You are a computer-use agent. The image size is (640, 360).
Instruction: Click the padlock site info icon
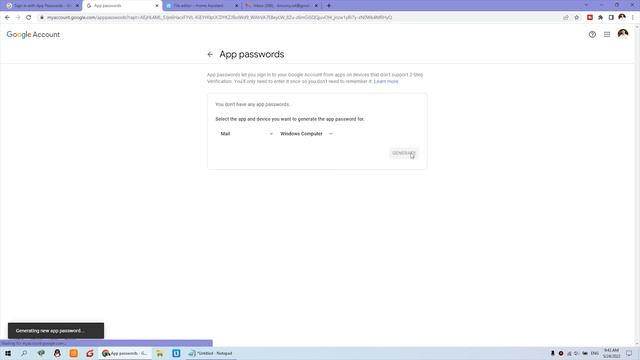click(x=42, y=18)
